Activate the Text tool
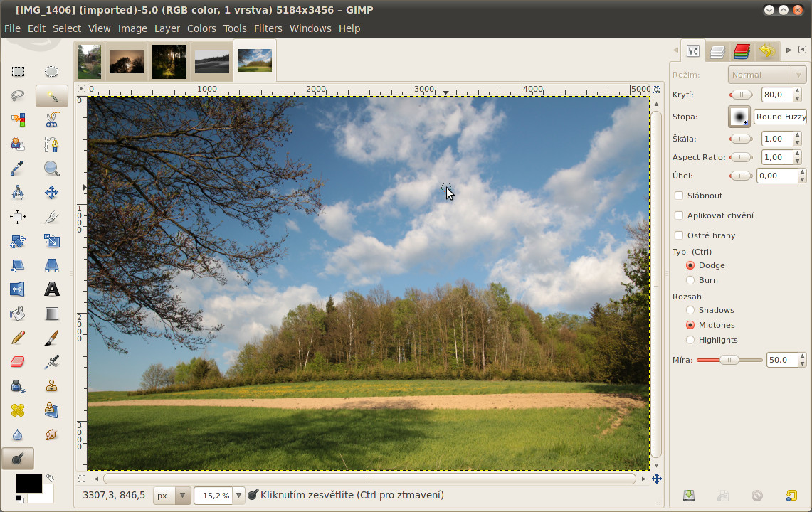 coord(51,289)
